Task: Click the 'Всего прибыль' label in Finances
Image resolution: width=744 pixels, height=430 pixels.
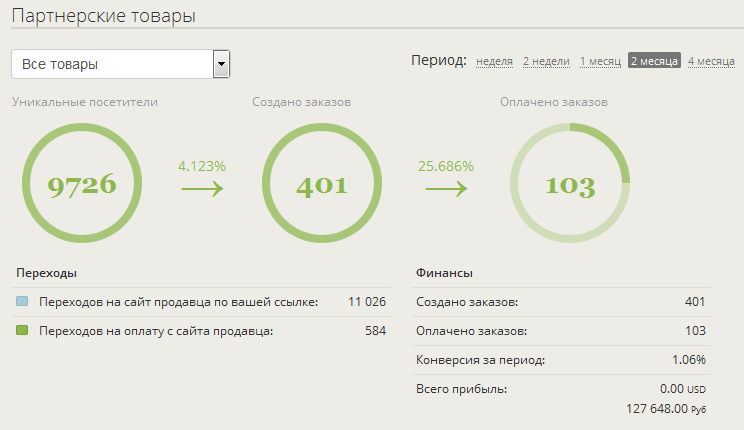Action: pos(461,388)
